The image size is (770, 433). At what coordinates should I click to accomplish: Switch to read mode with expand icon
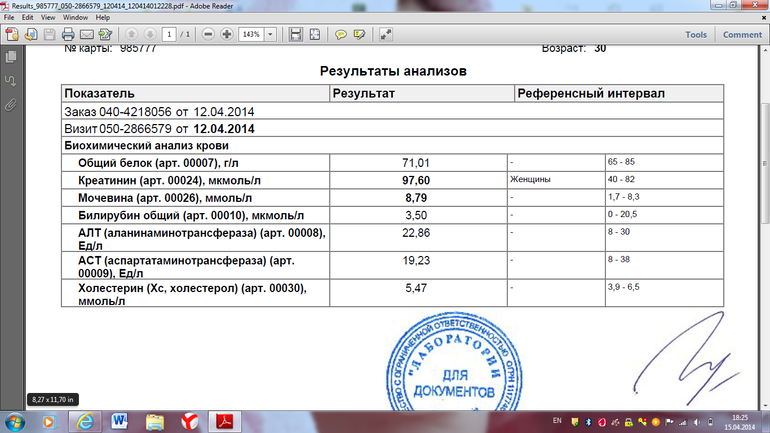386,34
